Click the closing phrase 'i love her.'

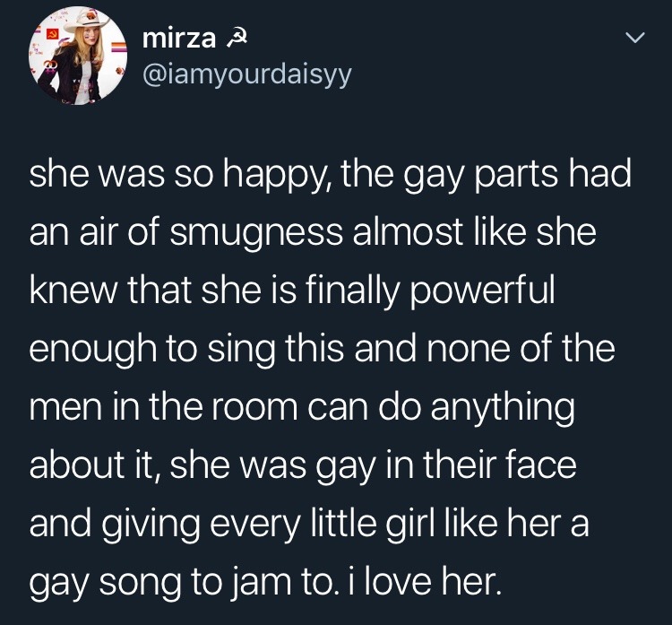[x=425, y=582]
